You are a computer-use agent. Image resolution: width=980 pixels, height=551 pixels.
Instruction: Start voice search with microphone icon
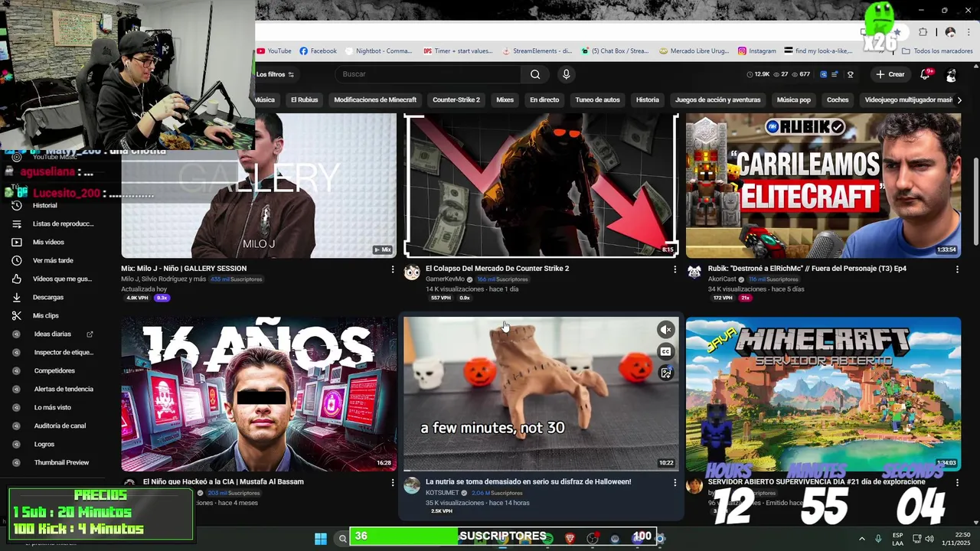point(566,74)
